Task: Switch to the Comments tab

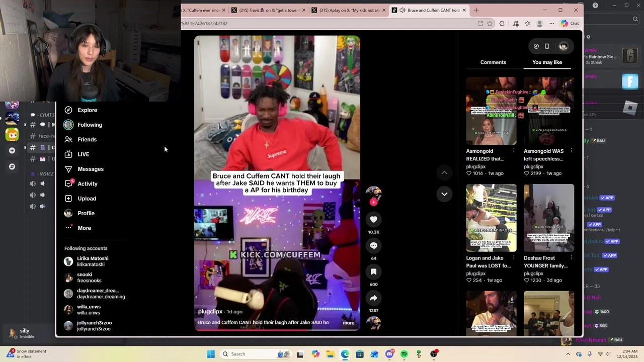Action: (493, 62)
